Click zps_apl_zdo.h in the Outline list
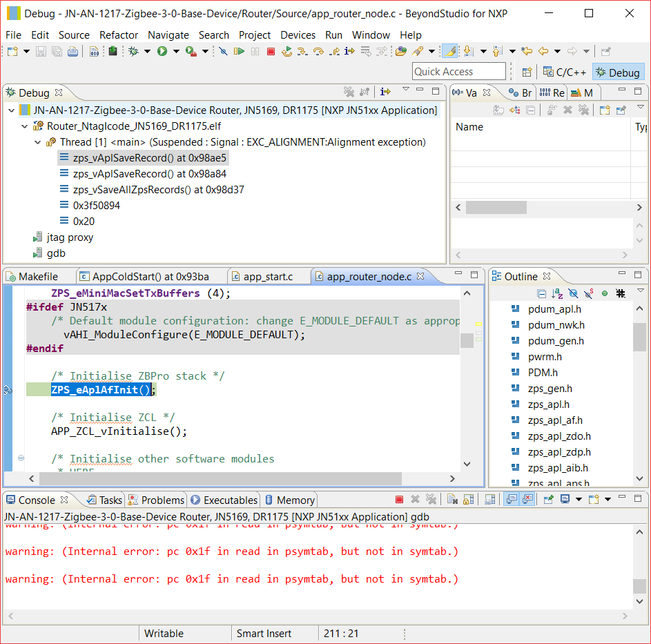Viewport: 651px width, 644px height. tap(558, 436)
